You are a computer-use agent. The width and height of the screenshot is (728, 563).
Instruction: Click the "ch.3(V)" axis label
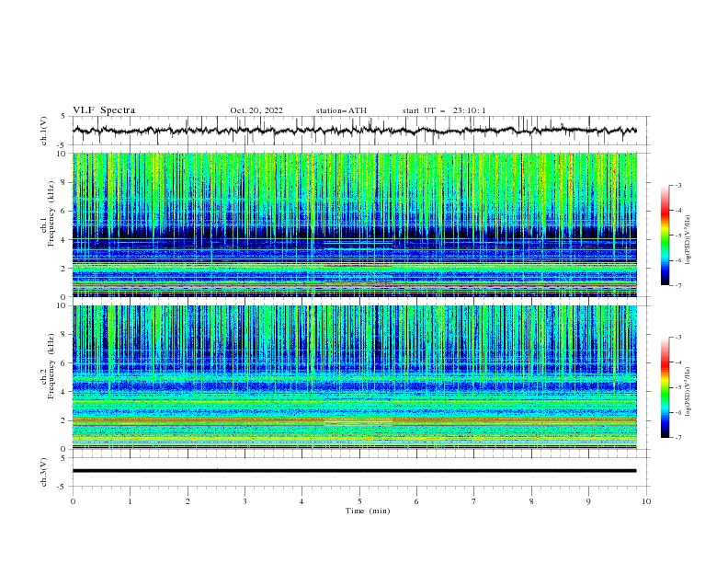(44, 472)
